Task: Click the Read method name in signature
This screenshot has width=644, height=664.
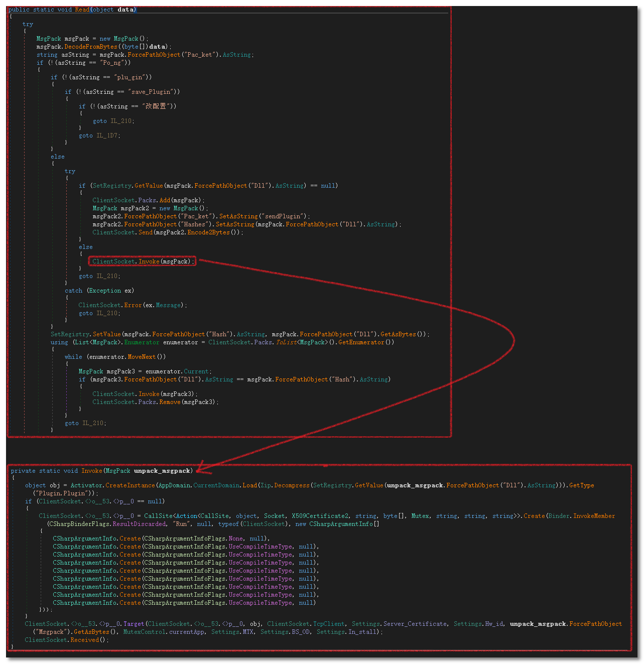Action: coord(82,10)
